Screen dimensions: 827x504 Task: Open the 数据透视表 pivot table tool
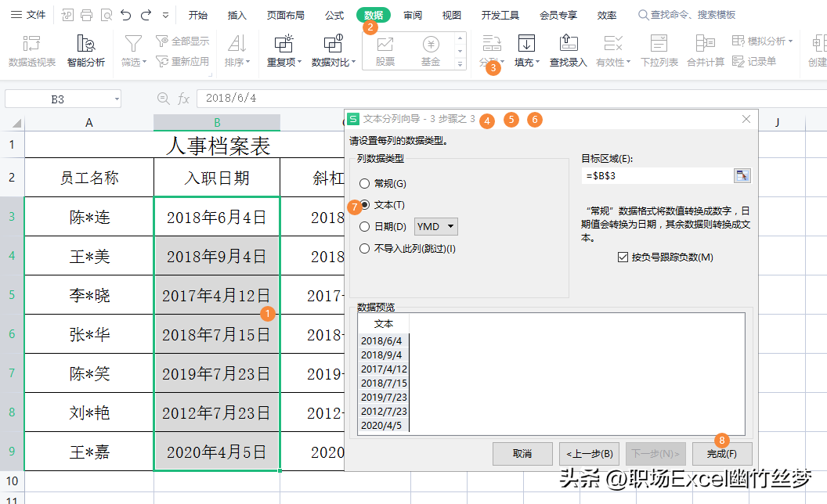point(31,51)
